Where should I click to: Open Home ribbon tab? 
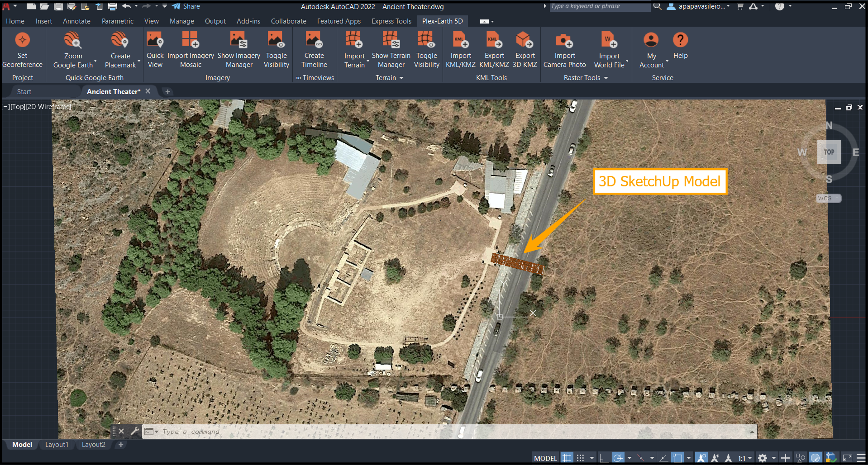pos(15,21)
